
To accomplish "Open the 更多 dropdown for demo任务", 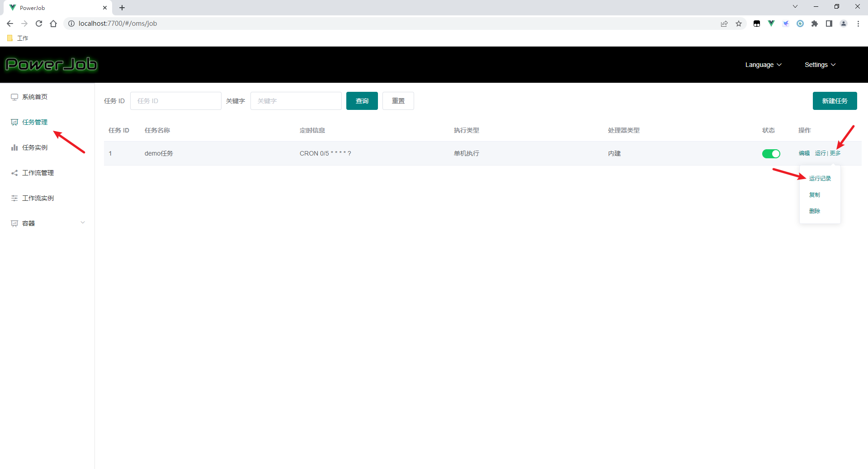I will [x=835, y=153].
